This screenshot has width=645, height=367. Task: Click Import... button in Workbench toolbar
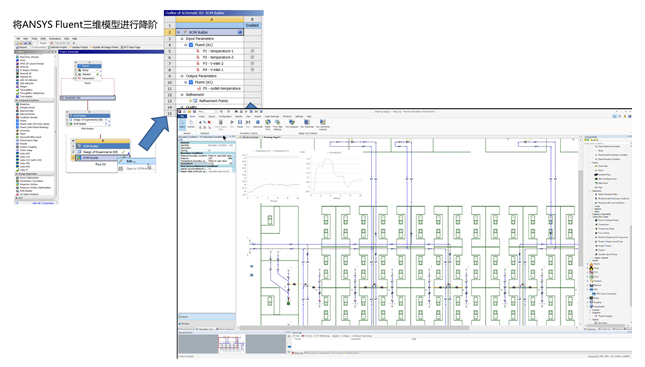coord(22,47)
